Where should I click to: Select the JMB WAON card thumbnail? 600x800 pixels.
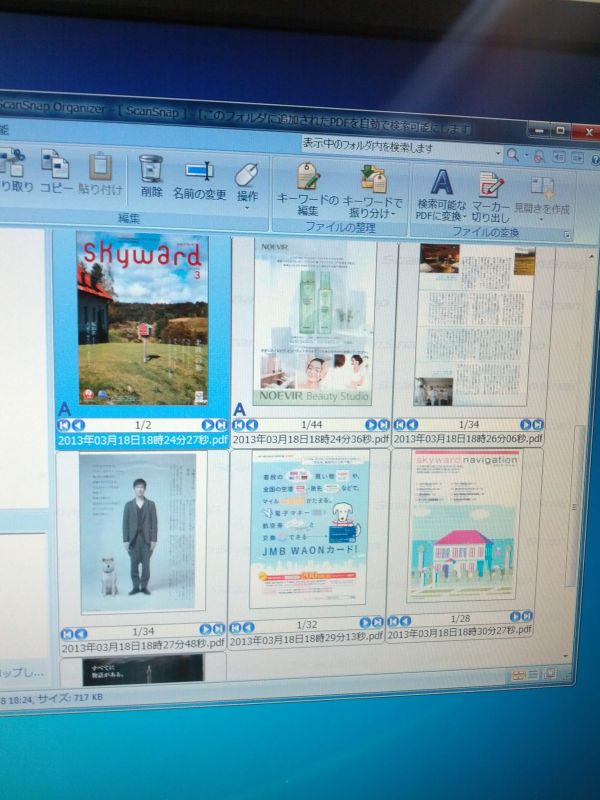point(308,529)
